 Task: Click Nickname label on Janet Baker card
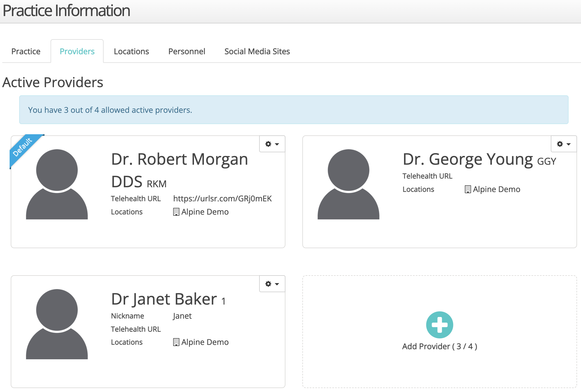coord(128,316)
